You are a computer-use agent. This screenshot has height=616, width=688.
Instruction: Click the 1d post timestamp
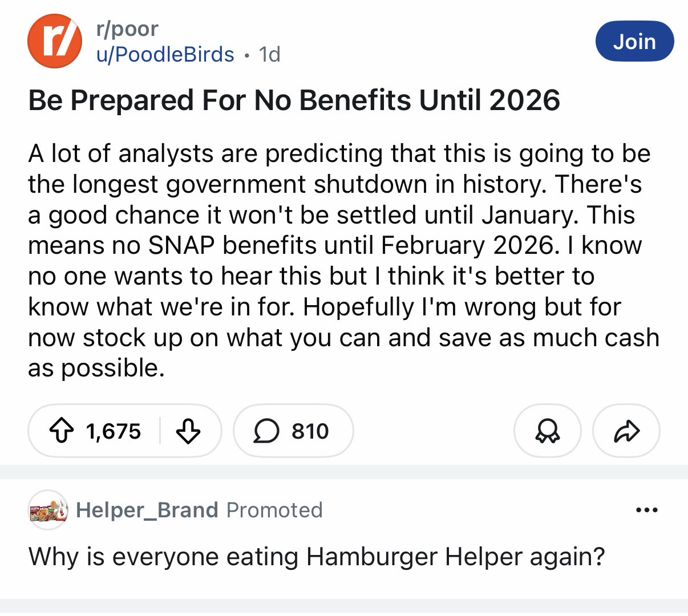click(x=269, y=54)
